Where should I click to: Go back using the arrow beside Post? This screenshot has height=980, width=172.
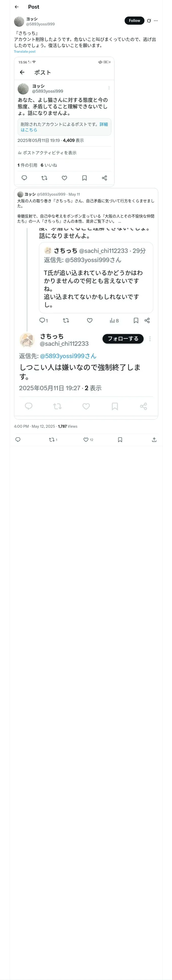tap(16, 7)
